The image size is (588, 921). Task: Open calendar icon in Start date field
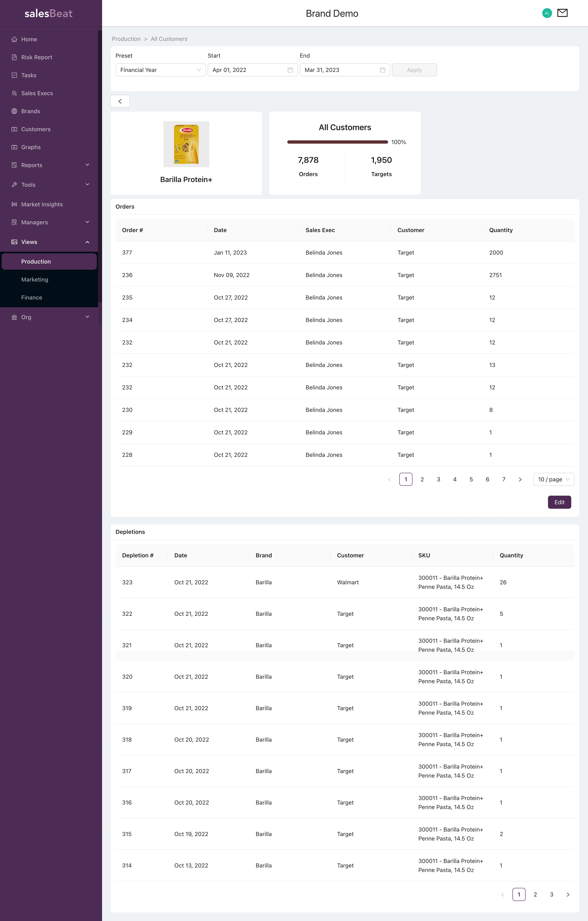pyautogui.click(x=290, y=70)
